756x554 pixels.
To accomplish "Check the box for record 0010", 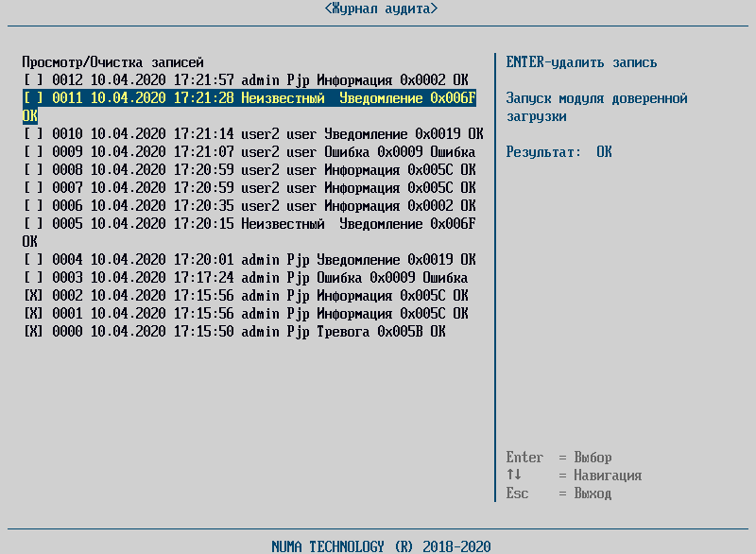I will click(33, 134).
